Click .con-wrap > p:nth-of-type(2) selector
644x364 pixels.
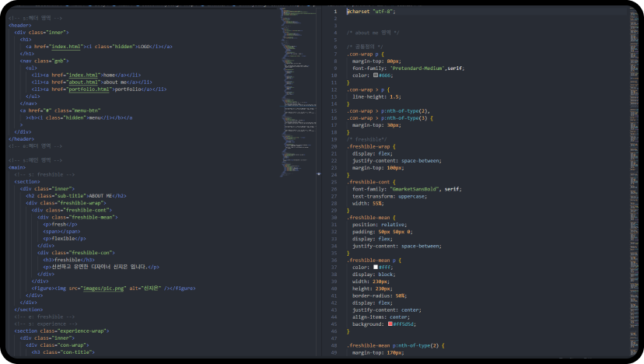point(388,111)
